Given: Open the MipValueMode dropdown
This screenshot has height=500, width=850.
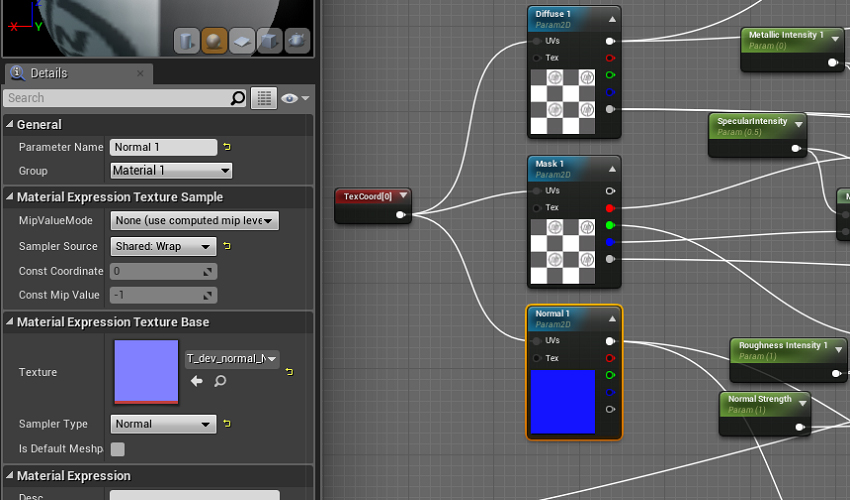Looking at the screenshot, I should pyautogui.click(x=194, y=221).
